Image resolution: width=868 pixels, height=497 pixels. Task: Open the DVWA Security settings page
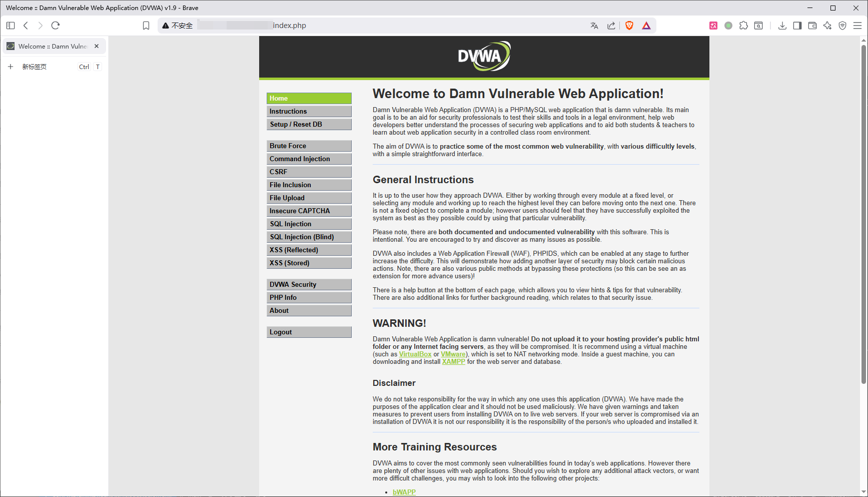[309, 284]
